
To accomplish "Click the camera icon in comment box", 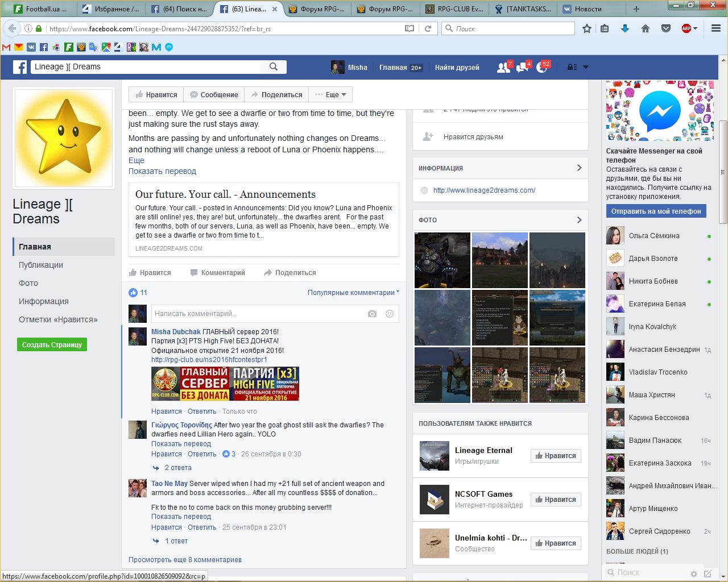I will [x=372, y=314].
